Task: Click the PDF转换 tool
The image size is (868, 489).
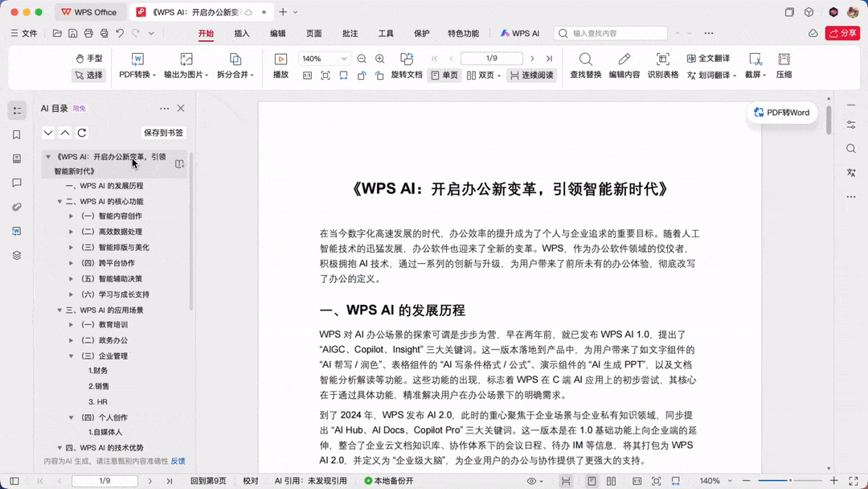Action: [x=137, y=66]
